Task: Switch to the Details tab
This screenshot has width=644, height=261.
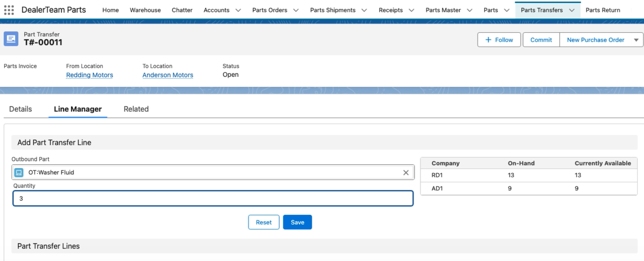Action: [x=21, y=109]
